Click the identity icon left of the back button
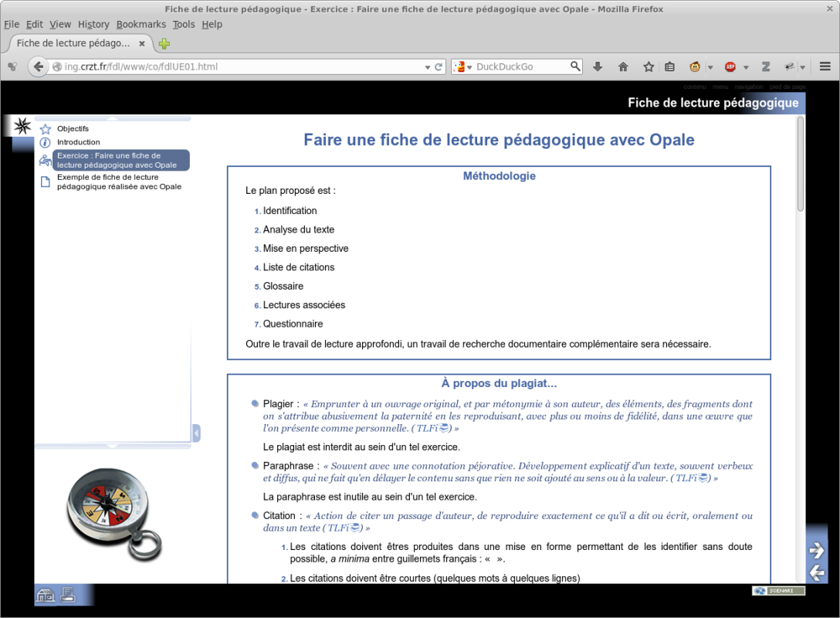 tap(13, 66)
